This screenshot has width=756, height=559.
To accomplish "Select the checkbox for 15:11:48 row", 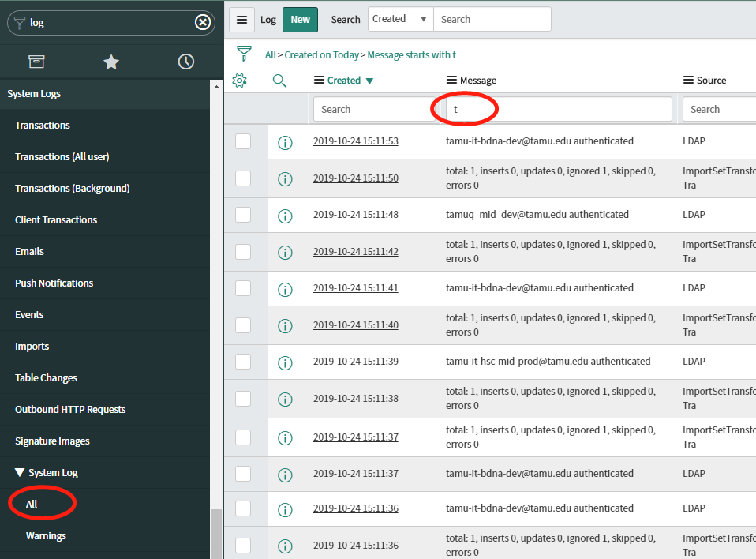I will (x=243, y=215).
